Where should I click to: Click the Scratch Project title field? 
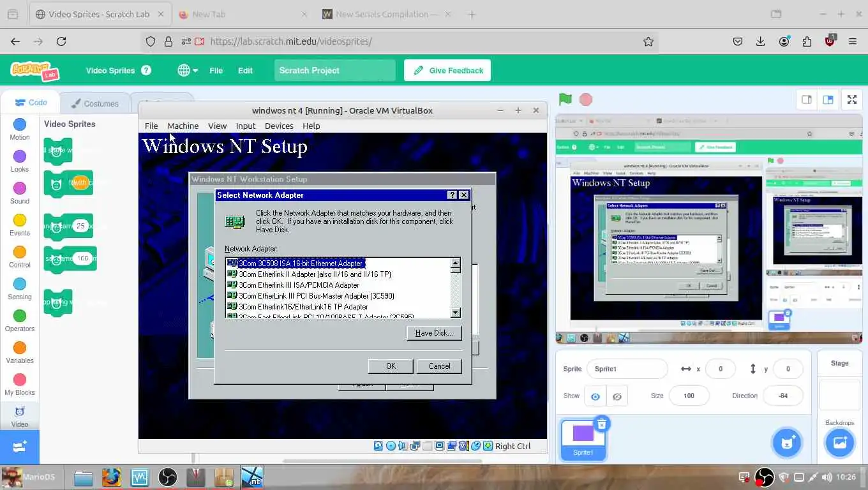pos(335,70)
